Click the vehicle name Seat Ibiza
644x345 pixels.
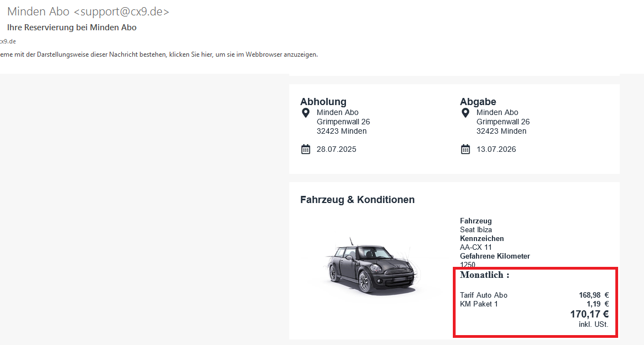(x=476, y=229)
